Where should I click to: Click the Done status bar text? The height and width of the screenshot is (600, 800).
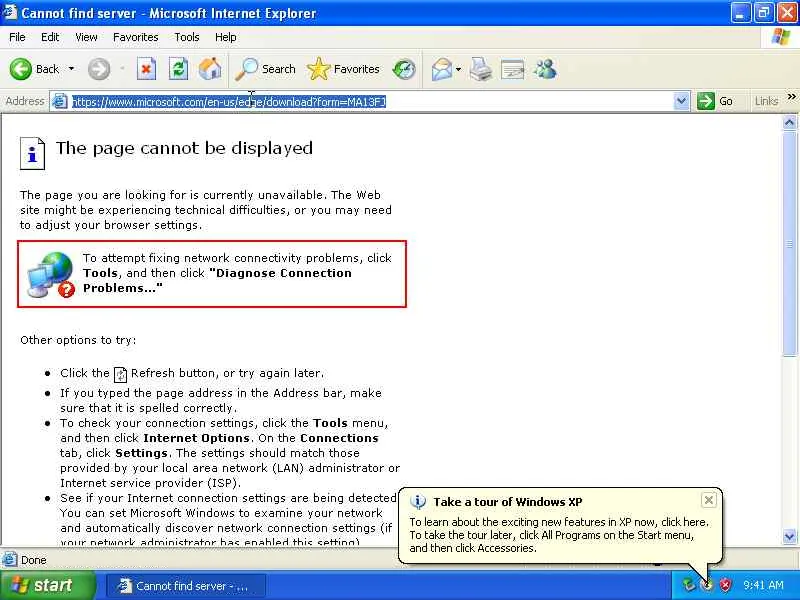click(x=34, y=560)
